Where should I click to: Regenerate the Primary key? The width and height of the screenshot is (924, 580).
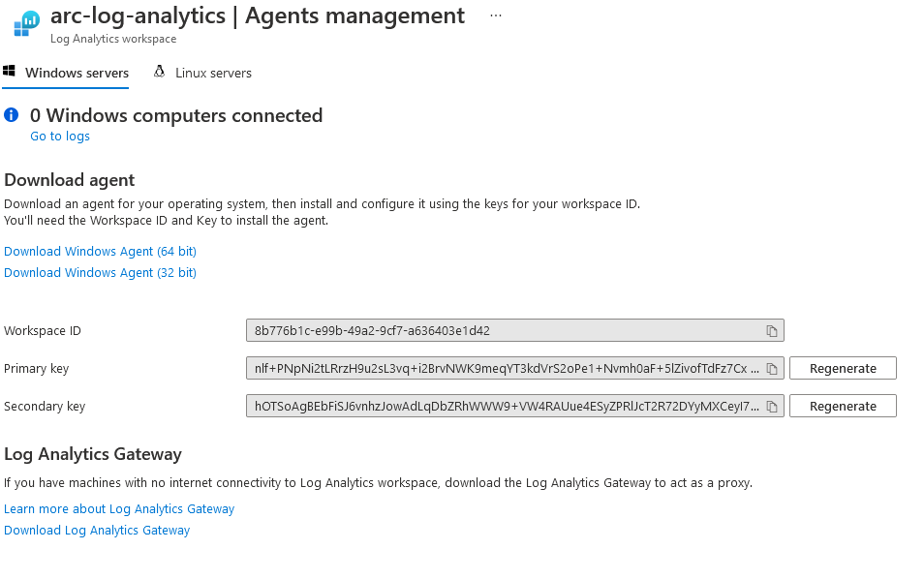pos(843,369)
